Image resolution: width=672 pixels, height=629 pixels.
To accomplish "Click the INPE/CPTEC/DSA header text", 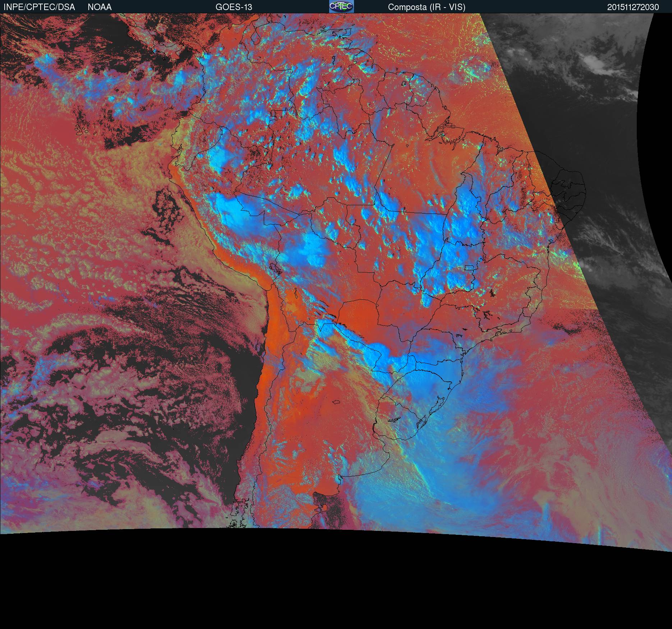I will (39, 7).
